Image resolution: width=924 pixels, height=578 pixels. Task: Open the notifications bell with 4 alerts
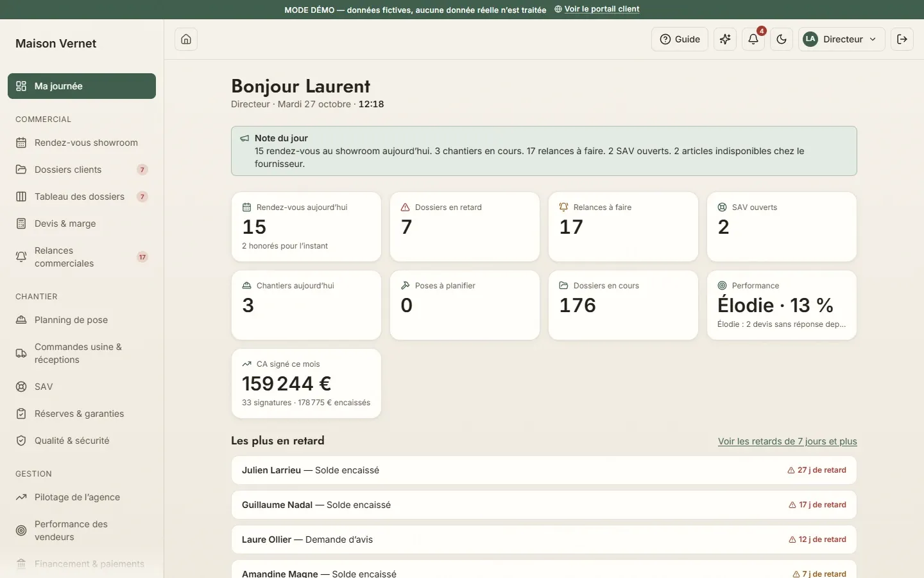pos(753,39)
